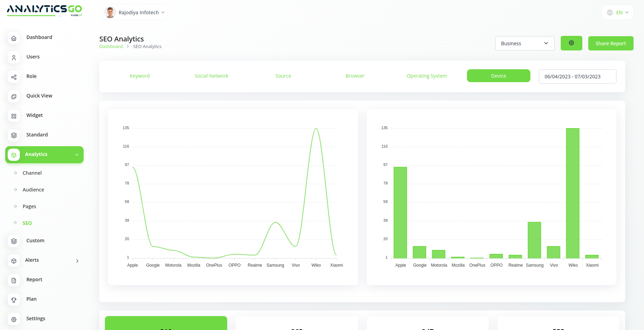Screen dimensions: 644x330
Task: Select the Role share icon
Action: (14, 77)
